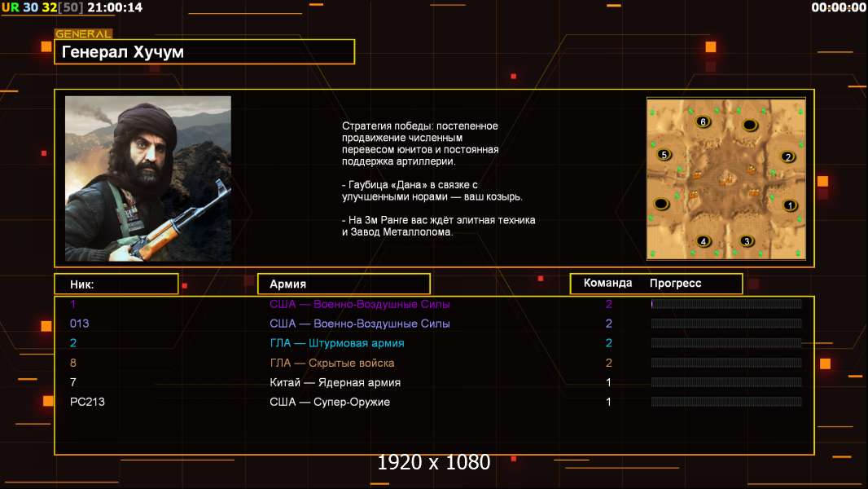868x489 pixels.
Task: Click Китай — Ядерная армия entry
Action: (x=335, y=382)
